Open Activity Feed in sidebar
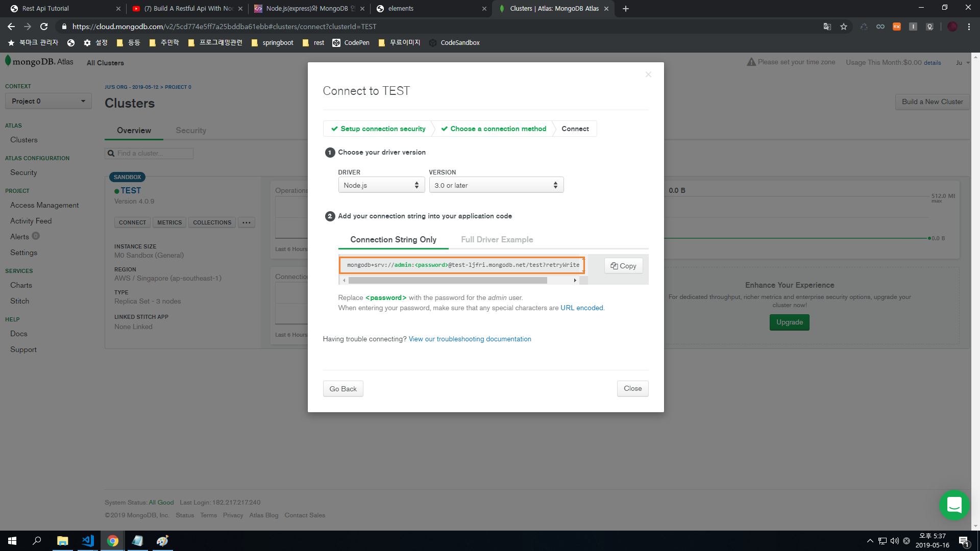Image resolution: width=980 pixels, height=551 pixels. click(31, 221)
